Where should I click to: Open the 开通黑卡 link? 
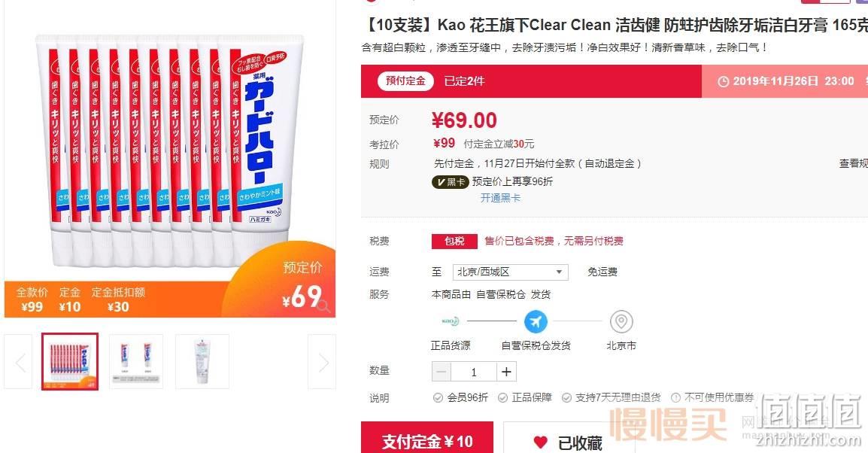pos(500,198)
